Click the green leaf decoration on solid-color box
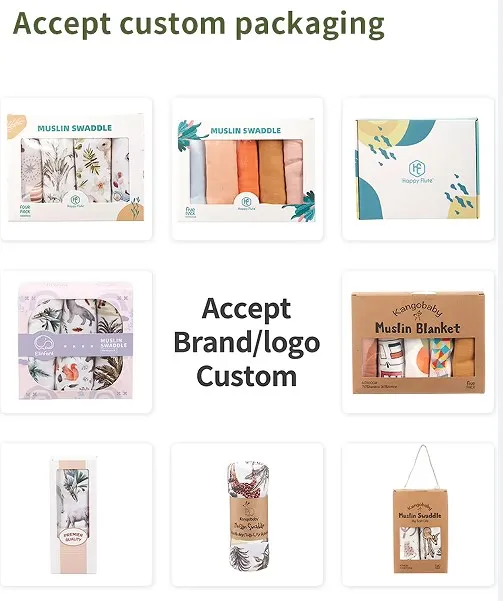Viewport: 503px width, 601px height. pyautogui.click(x=188, y=133)
